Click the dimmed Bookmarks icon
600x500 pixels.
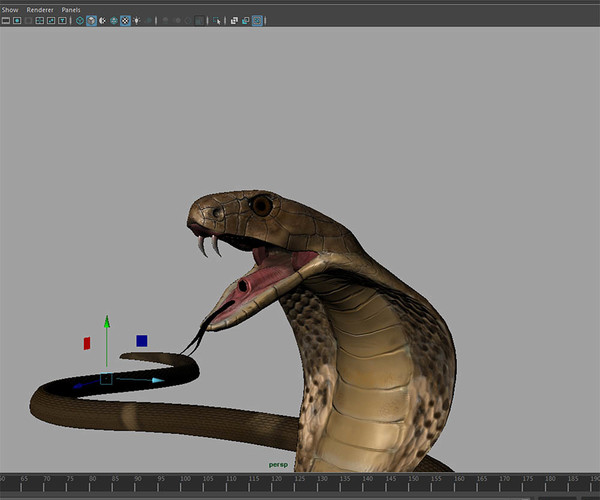[x=28, y=21]
